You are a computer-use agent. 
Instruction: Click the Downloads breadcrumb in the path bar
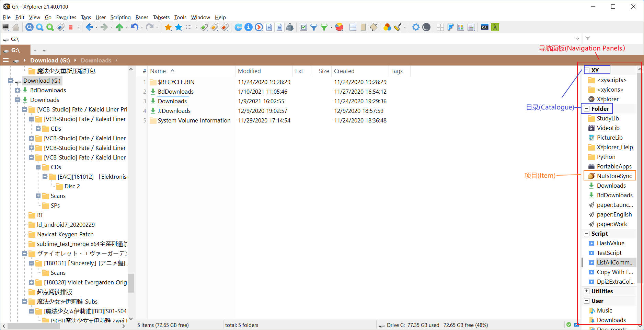tap(96, 60)
